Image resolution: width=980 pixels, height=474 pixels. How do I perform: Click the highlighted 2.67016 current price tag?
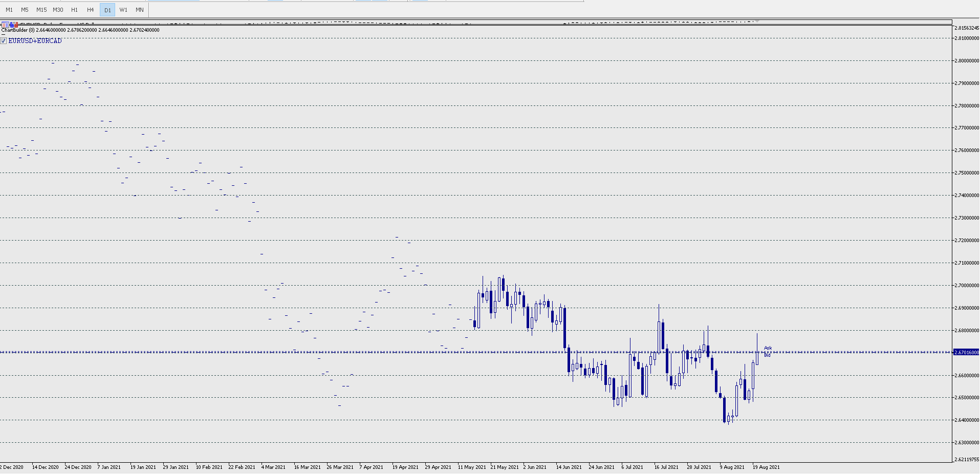pos(966,352)
